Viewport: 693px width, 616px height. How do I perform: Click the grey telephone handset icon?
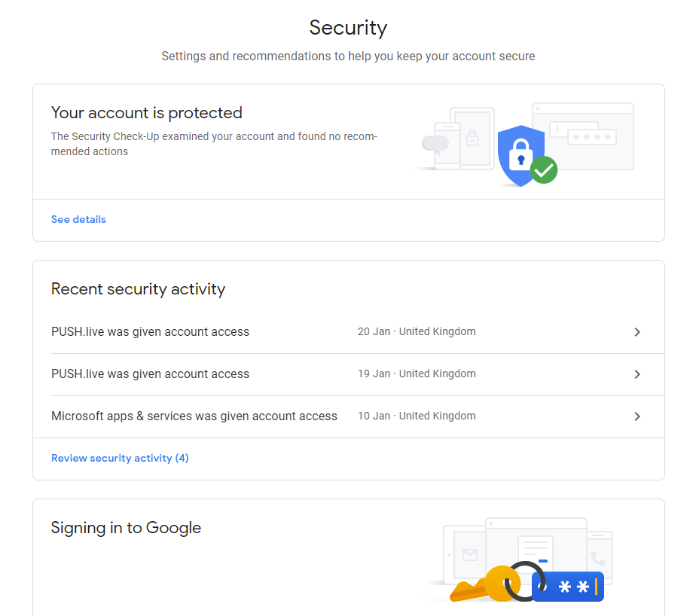(x=598, y=558)
